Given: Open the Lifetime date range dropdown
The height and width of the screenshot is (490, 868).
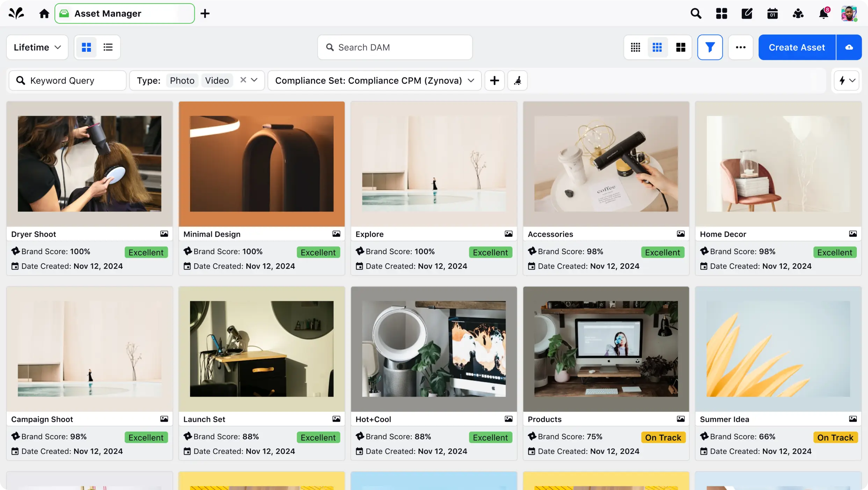Looking at the screenshot, I should (37, 47).
